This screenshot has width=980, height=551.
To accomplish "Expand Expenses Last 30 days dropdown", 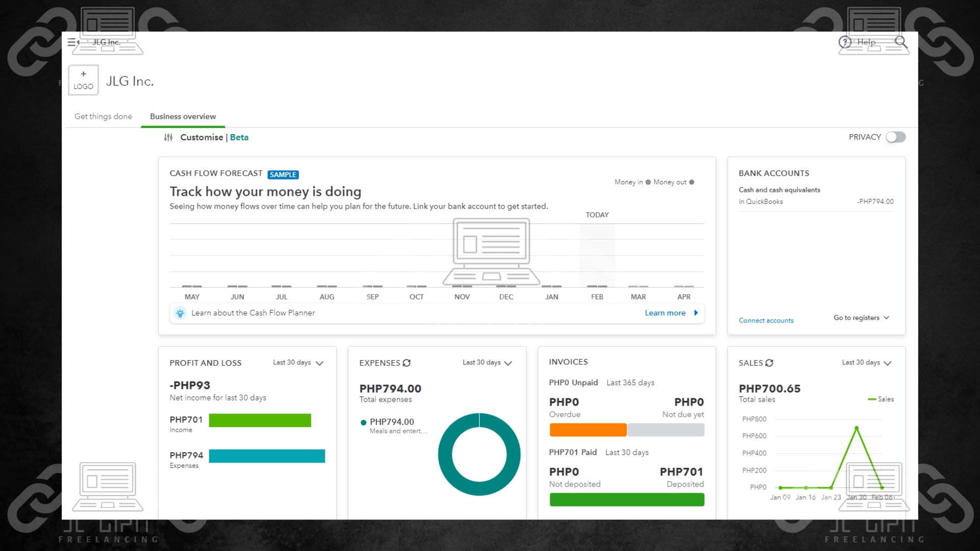I will click(x=487, y=363).
